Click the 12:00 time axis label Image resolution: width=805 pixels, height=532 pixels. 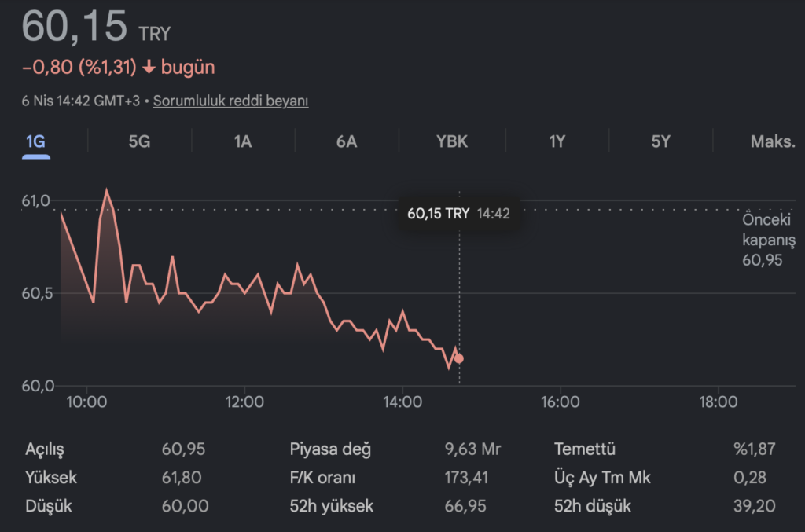coord(244,402)
